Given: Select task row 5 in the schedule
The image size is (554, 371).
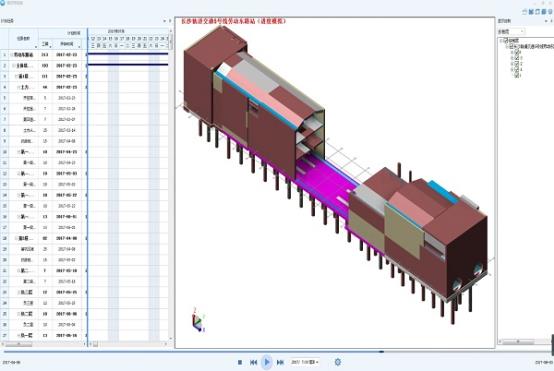Looking at the screenshot, I should (x=43, y=98).
